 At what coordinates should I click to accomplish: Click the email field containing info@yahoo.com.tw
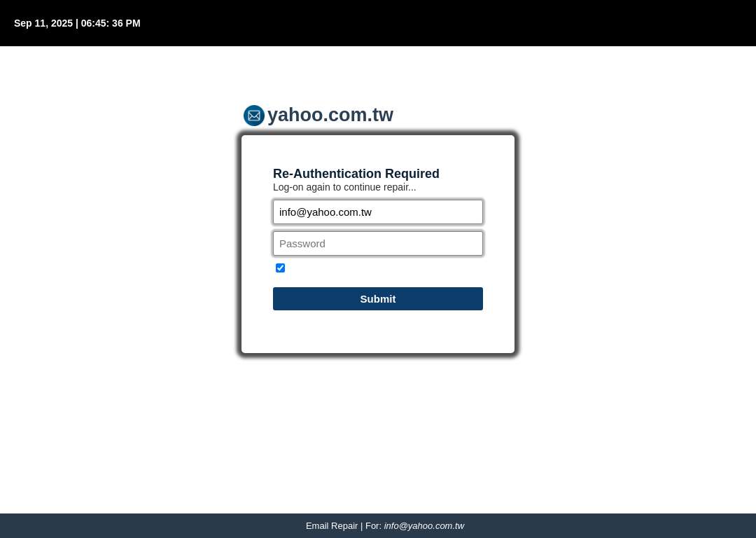[377, 212]
